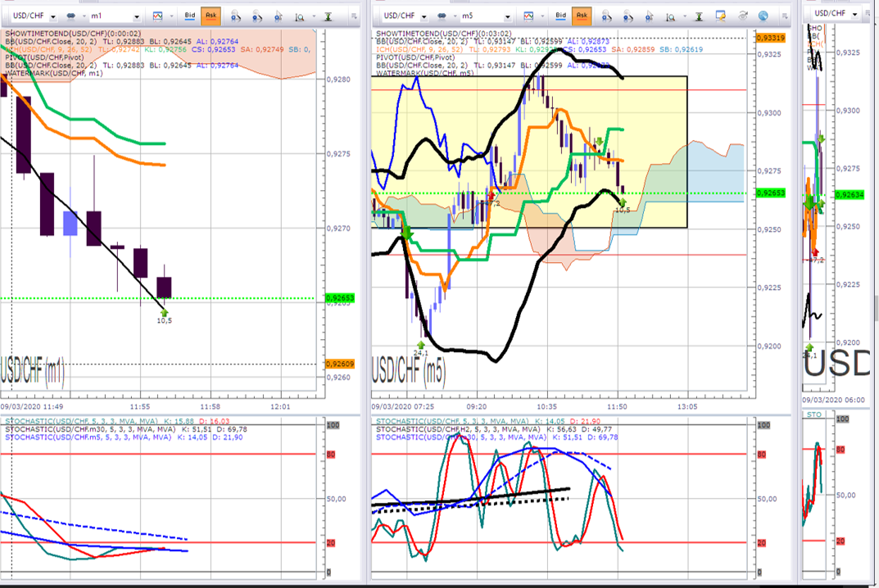Screen dimensions: 879x588
Task: Click vertical autoscale icon in m5 toolbar
Action: pyautogui.click(x=699, y=17)
